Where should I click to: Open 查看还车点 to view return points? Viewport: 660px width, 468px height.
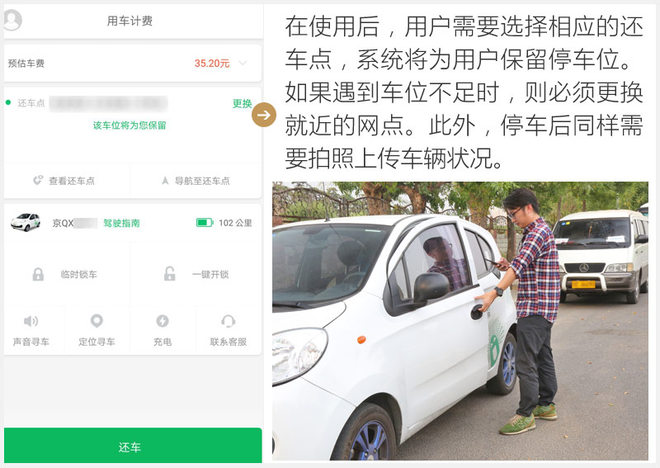[x=64, y=181]
